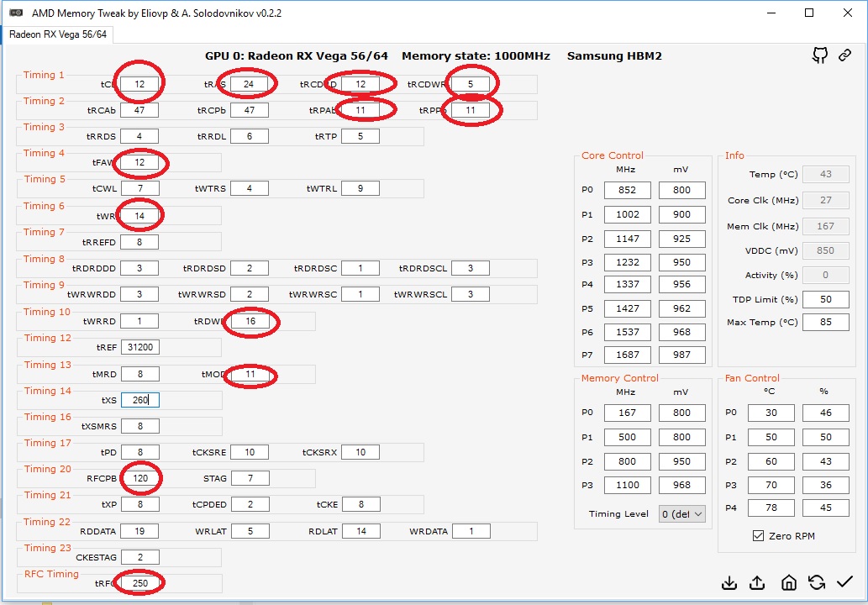
Task: Click the CKESTAG value field
Action: [140, 557]
